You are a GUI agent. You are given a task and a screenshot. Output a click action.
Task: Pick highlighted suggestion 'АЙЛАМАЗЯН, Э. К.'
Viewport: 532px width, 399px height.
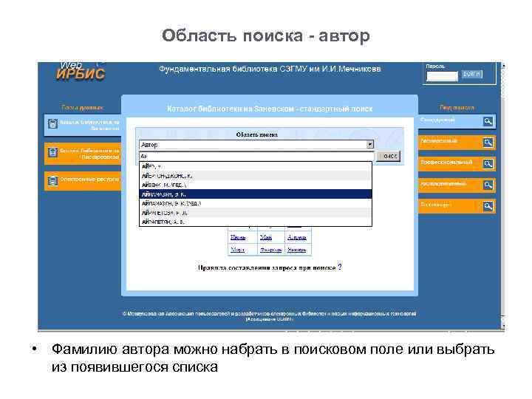[x=256, y=194]
